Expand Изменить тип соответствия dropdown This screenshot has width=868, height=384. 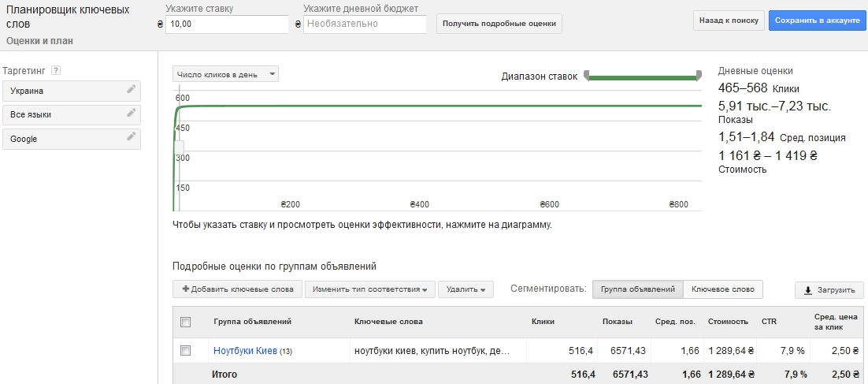pyautogui.click(x=369, y=289)
